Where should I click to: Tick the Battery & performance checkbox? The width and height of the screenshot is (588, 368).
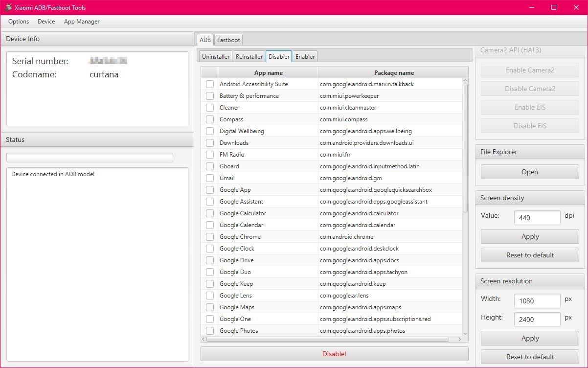pos(210,96)
